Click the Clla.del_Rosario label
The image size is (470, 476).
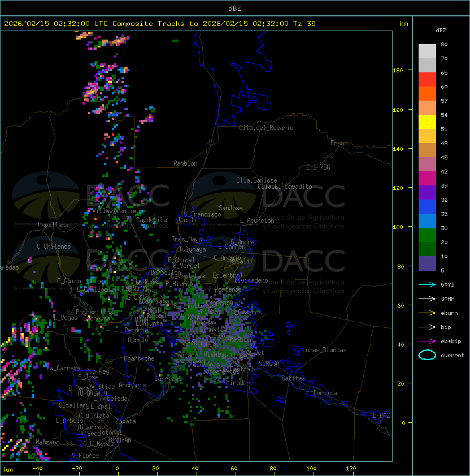(x=266, y=128)
